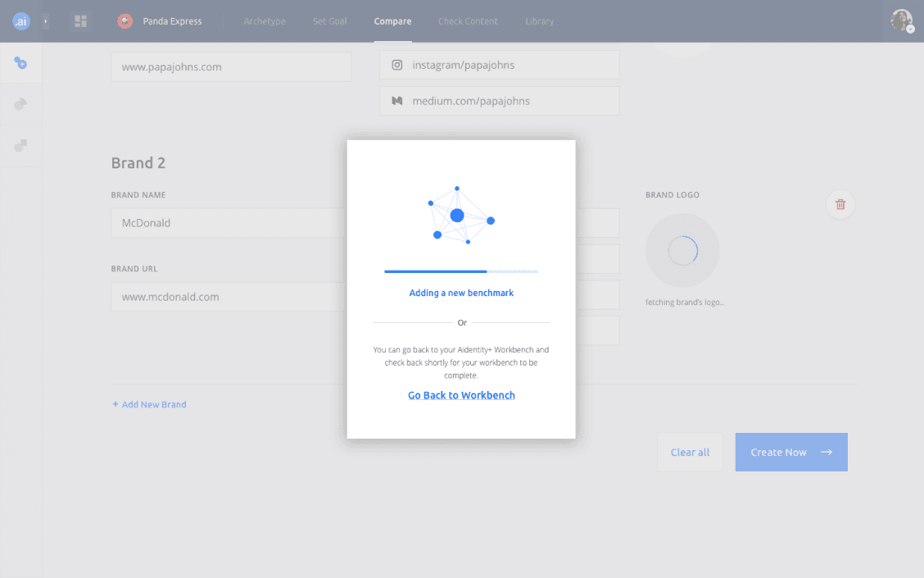Delete Brand 2 with the trash icon

pyautogui.click(x=840, y=205)
